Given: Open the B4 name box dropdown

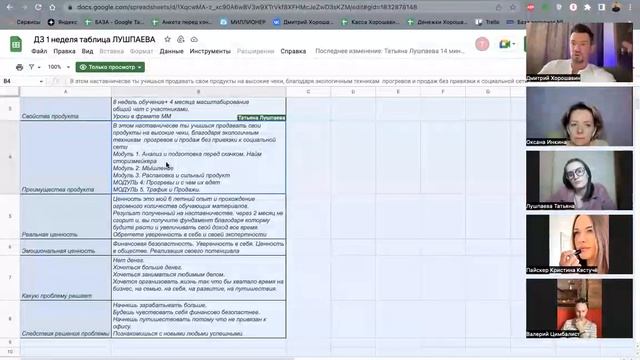Looking at the screenshot, I should (x=41, y=81).
